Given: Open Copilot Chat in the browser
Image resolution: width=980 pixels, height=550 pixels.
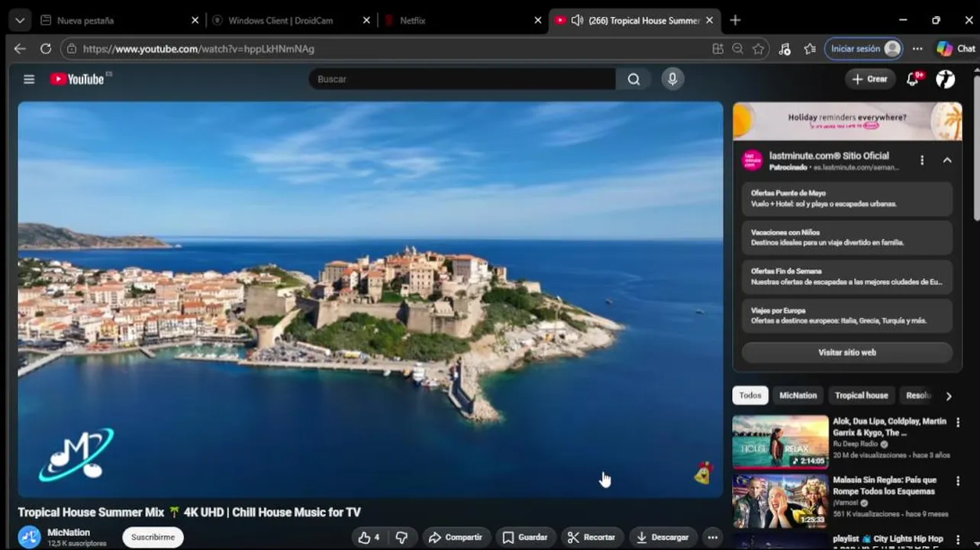Looking at the screenshot, I should tap(956, 49).
